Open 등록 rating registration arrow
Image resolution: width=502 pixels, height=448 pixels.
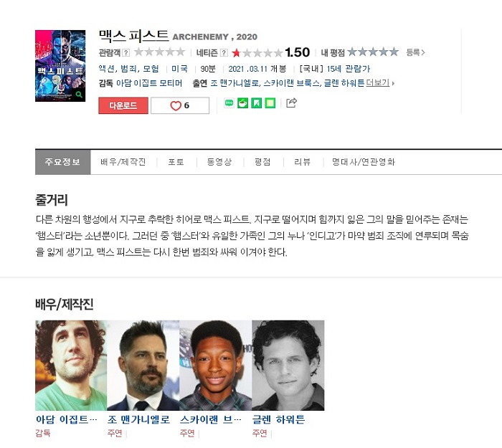click(415, 52)
